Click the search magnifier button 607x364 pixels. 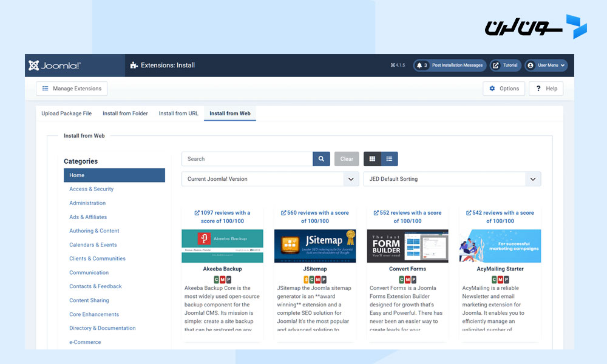[321, 159]
